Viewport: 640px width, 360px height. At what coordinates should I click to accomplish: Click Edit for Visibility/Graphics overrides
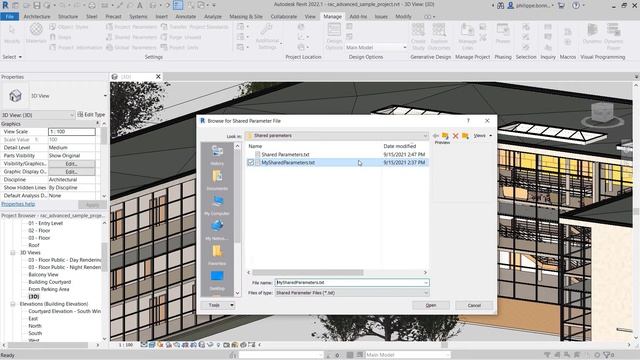(x=71, y=164)
